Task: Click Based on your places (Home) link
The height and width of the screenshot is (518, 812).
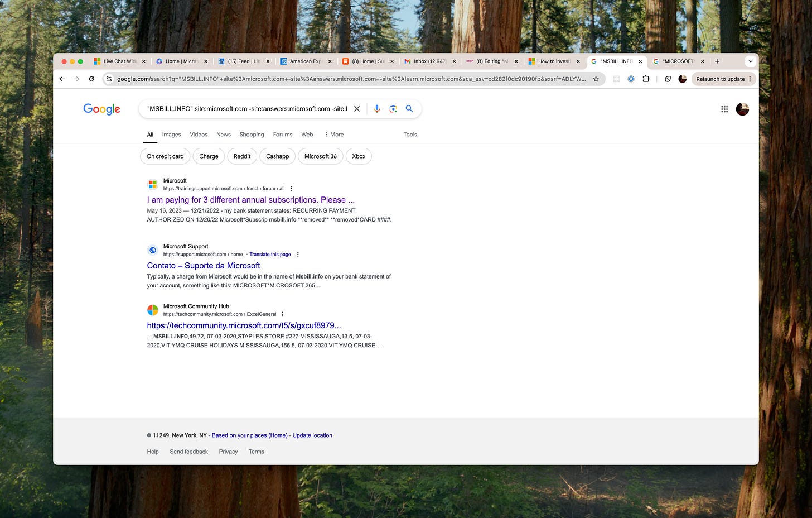Action: coord(250,435)
